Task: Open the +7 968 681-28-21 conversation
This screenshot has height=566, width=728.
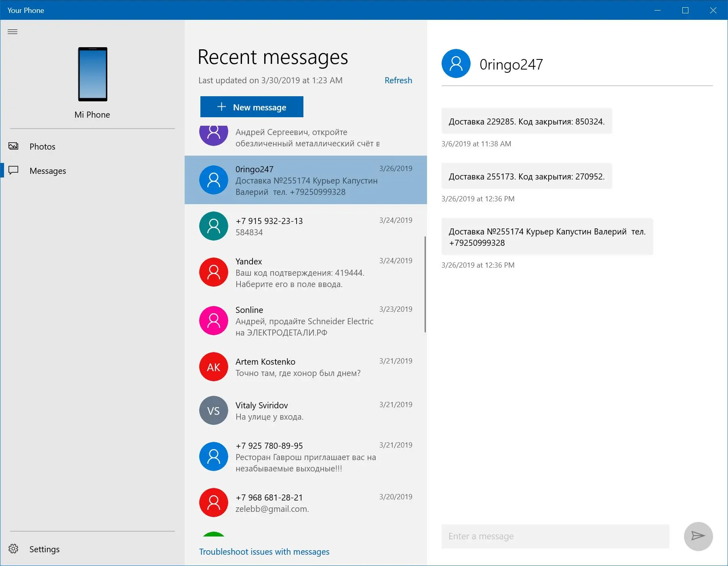Action: (x=306, y=503)
